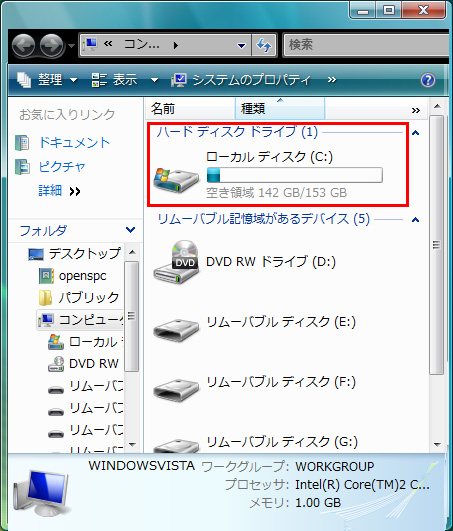Select コンピュータ node in folder tree
Screen dimensions: 453x531
coord(90,320)
